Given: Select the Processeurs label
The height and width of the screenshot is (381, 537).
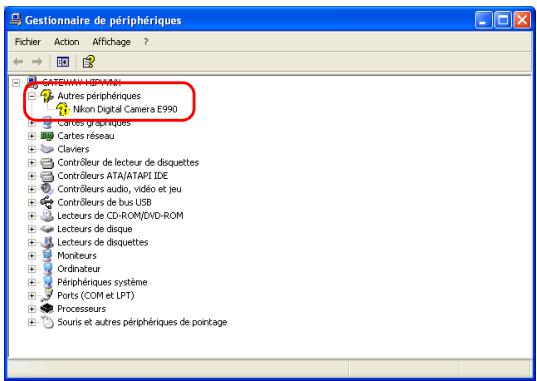Looking at the screenshot, I should [82, 309].
